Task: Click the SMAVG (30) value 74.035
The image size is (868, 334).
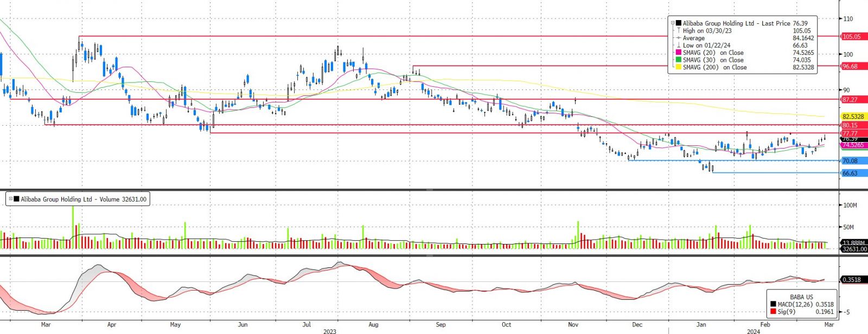Action: pyautogui.click(x=802, y=60)
